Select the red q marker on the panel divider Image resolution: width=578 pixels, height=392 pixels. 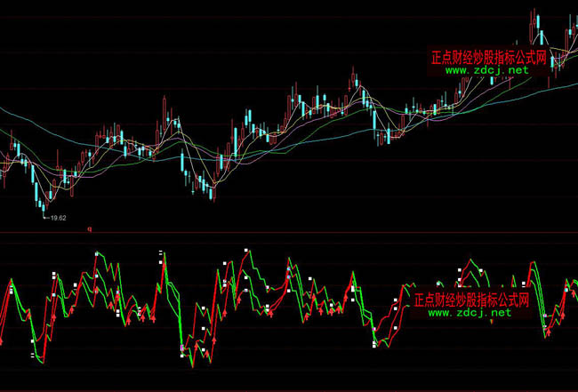pyautogui.click(x=90, y=228)
